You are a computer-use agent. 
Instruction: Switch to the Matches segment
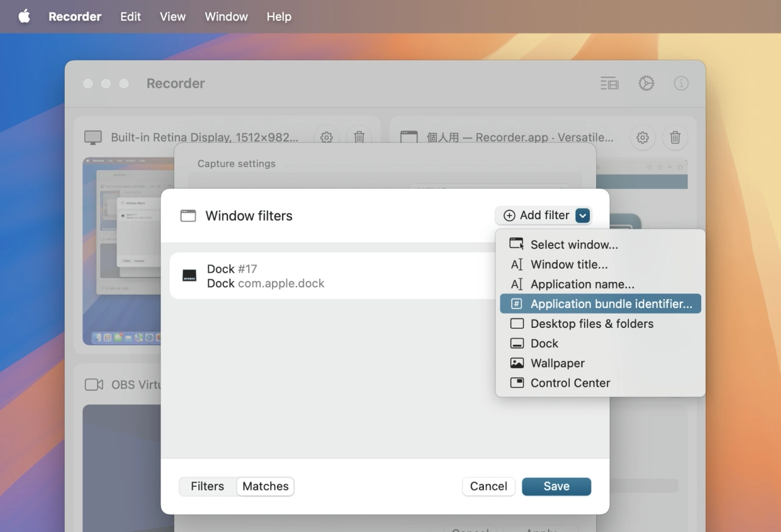[x=265, y=486]
